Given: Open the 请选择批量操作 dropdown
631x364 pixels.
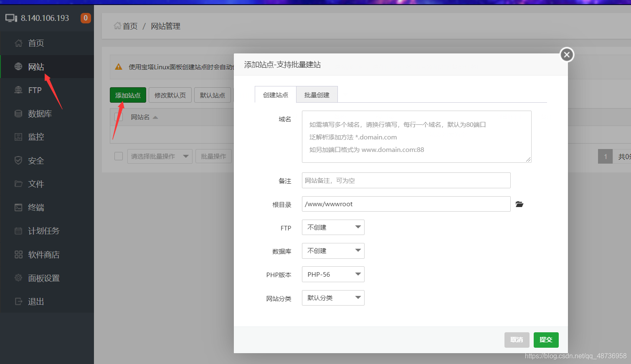Looking at the screenshot, I should pos(160,156).
